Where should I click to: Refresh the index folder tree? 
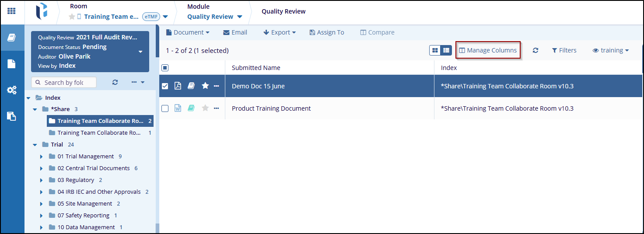pos(115,82)
